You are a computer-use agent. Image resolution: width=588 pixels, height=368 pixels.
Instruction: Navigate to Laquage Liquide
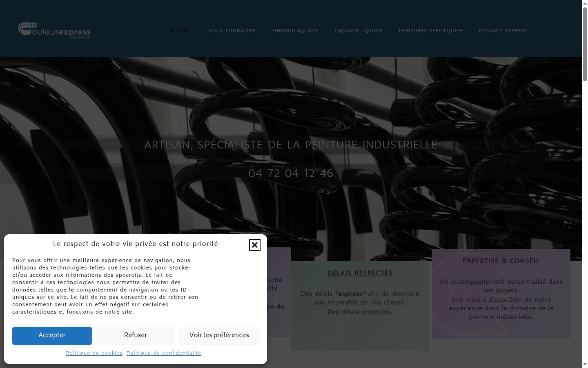coord(359,31)
